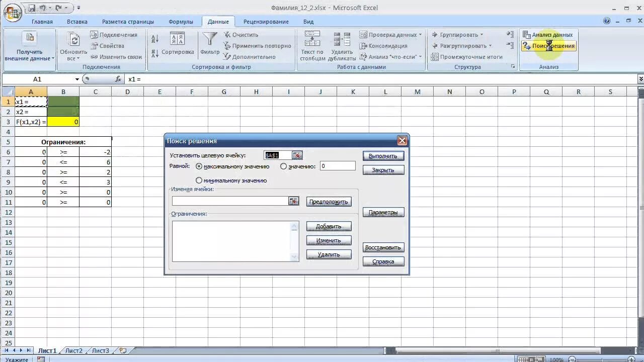Open Анализ "что-если" dropdown

391,57
